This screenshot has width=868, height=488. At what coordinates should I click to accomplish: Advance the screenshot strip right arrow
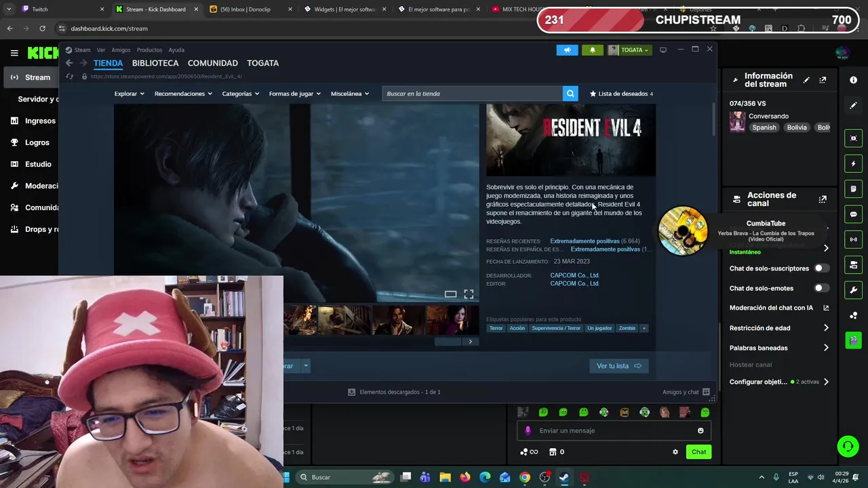click(470, 342)
